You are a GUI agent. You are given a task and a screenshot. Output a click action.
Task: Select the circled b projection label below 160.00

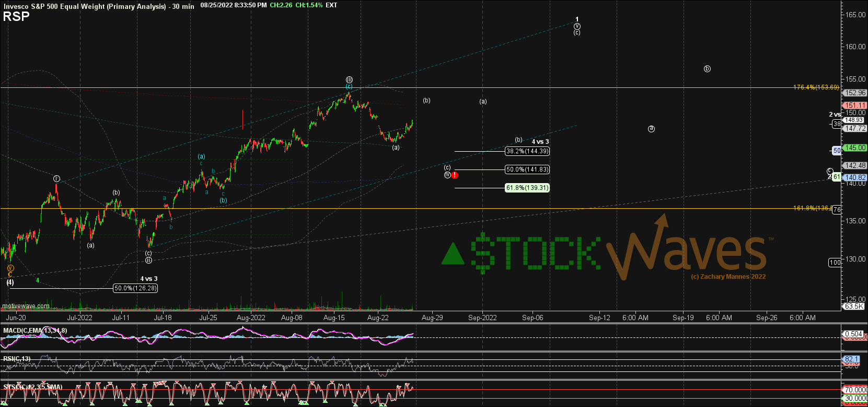[707, 69]
